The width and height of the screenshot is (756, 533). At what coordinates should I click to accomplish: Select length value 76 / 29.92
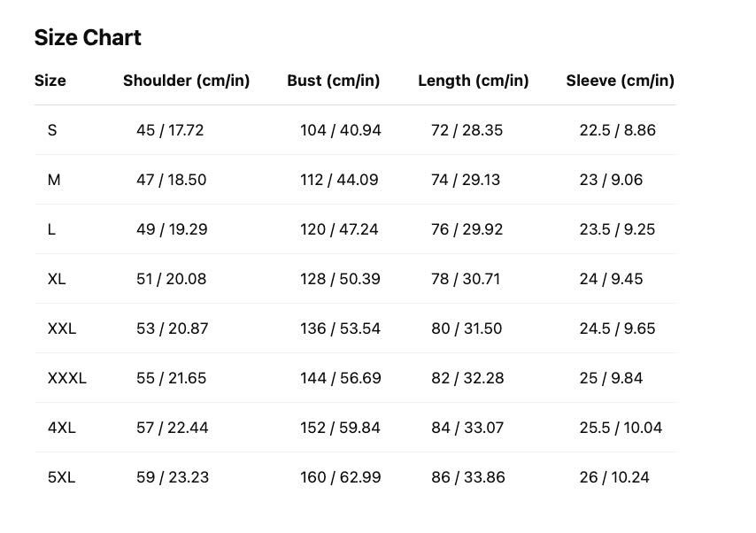pyautogui.click(x=467, y=229)
